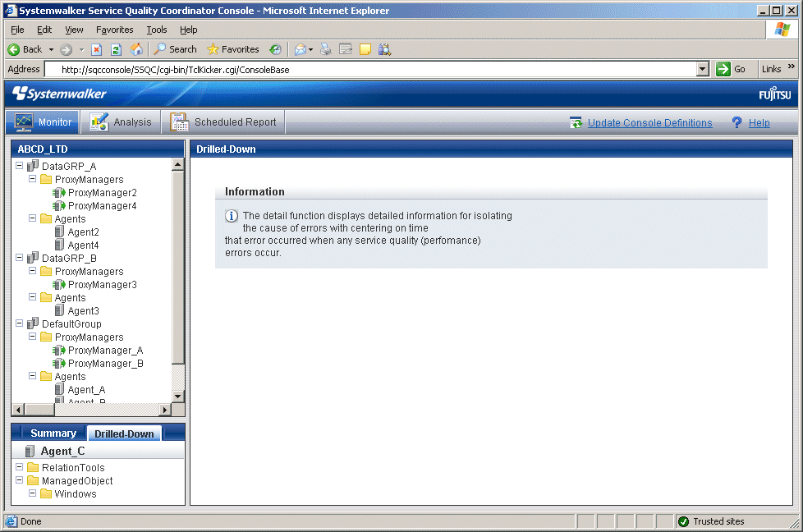The image size is (803, 532).
Task: Collapse the ManagedObject folder node
Action: click(x=19, y=480)
